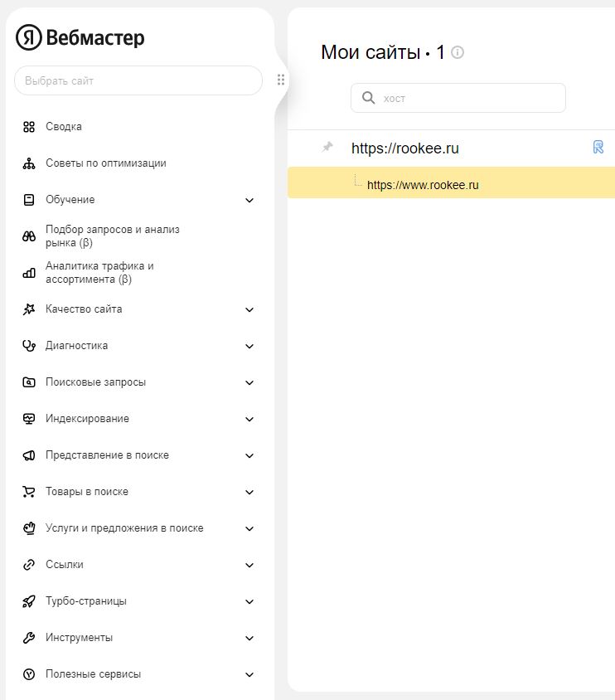The width and height of the screenshot is (615, 700).
Task: Expand the Инструменты section chevron
Action: point(249,638)
